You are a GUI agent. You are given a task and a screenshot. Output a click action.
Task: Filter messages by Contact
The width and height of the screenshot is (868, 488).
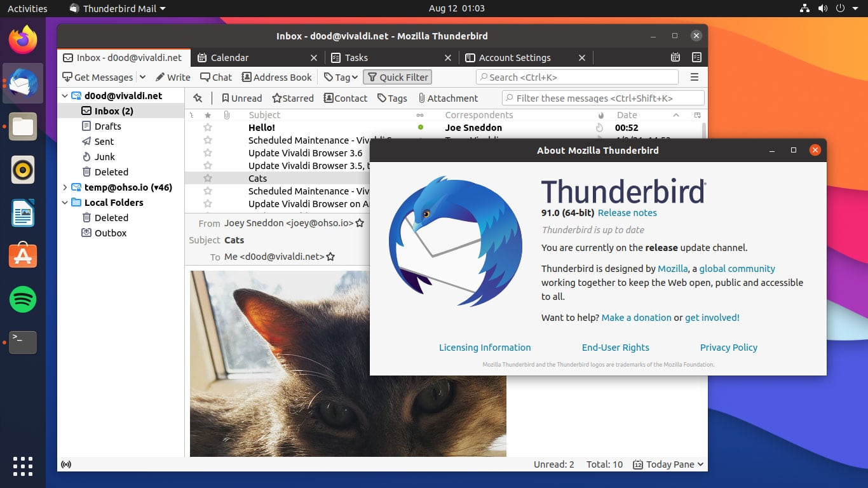click(346, 98)
